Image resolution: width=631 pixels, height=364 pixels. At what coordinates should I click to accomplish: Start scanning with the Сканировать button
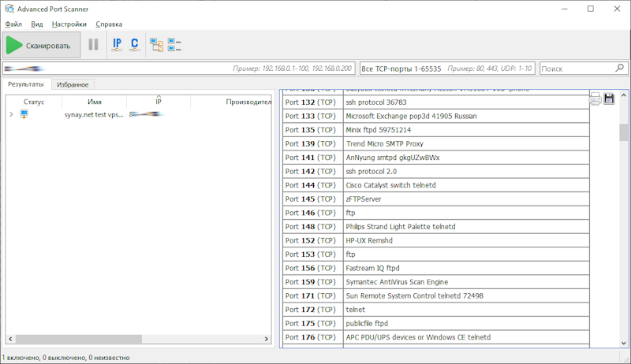pyautogui.click(x=42, y=46)
